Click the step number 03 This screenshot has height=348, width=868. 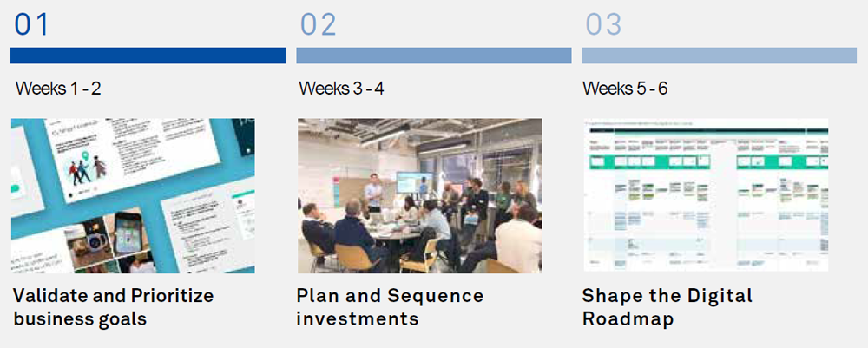[603, 24]
